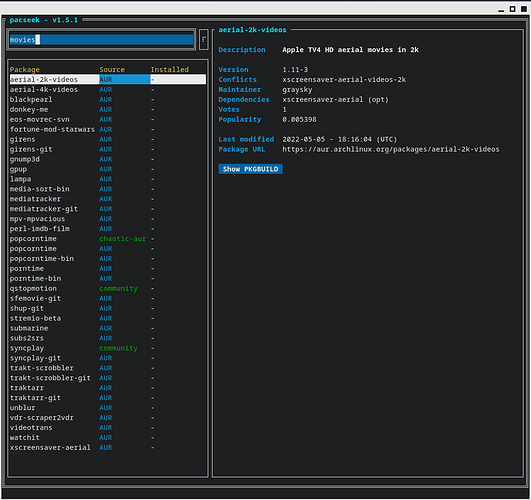Select the blackpearl package

pos(107,100)
